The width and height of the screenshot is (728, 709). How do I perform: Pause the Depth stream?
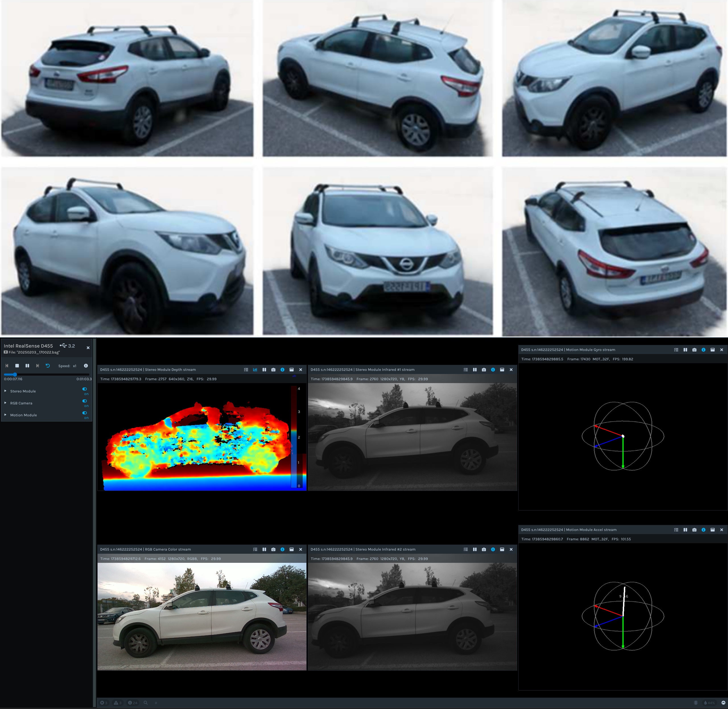coord(264,370)
